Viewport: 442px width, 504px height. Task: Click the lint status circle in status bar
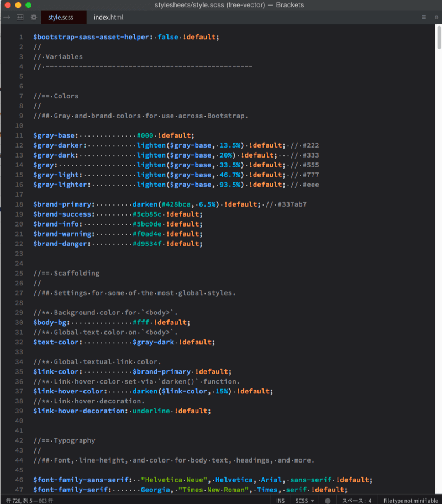pos(328,501)
